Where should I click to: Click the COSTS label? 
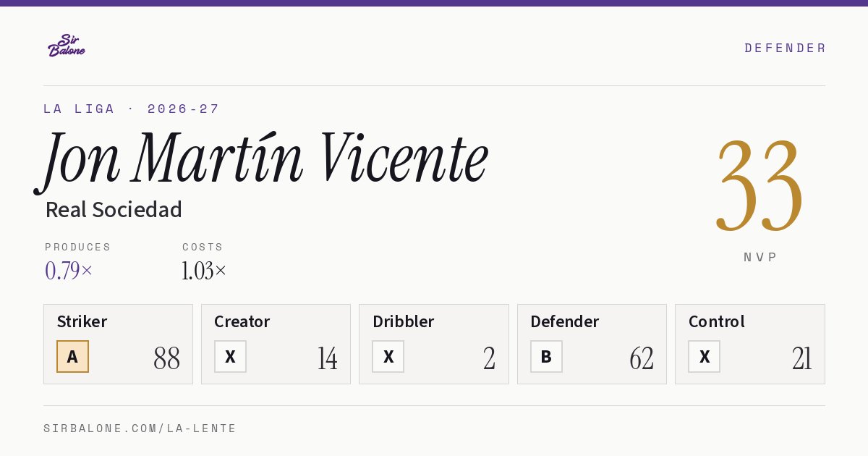click(x=203, y=247)
